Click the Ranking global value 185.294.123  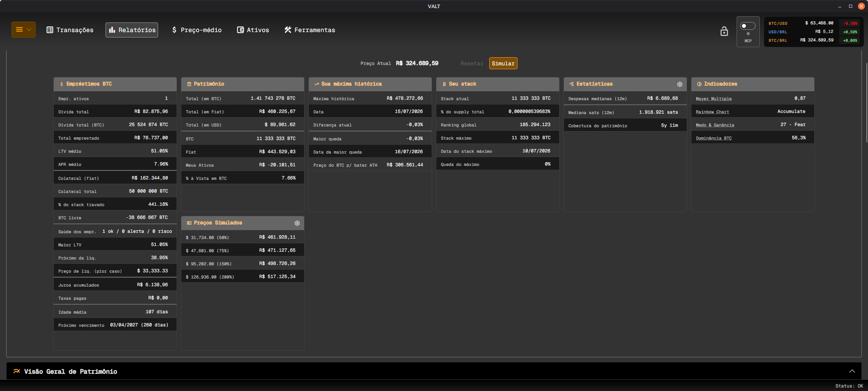point(535,125)
